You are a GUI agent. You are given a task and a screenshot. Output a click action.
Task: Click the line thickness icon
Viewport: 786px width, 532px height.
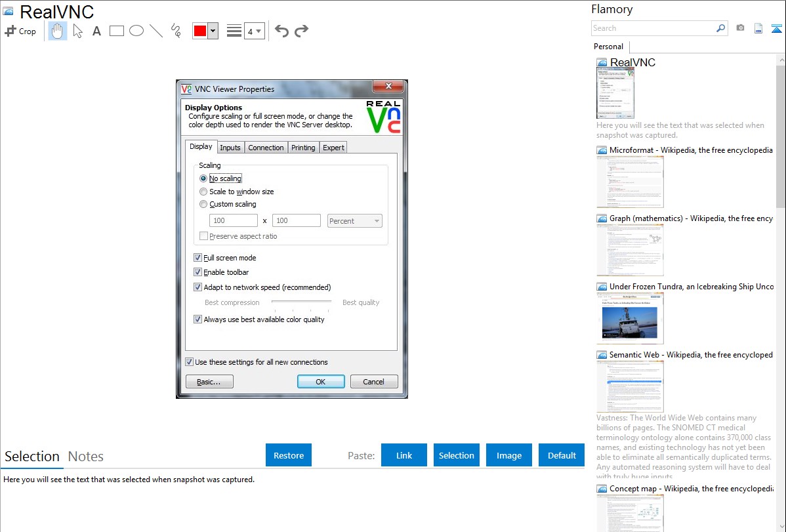pos(234,31)
